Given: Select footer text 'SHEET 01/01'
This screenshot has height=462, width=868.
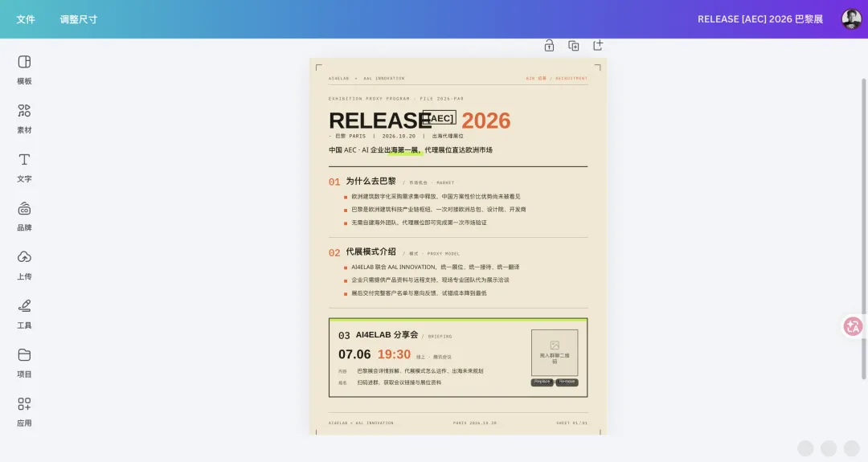Looking at the screenshot, I should click(x=572, y=423).
